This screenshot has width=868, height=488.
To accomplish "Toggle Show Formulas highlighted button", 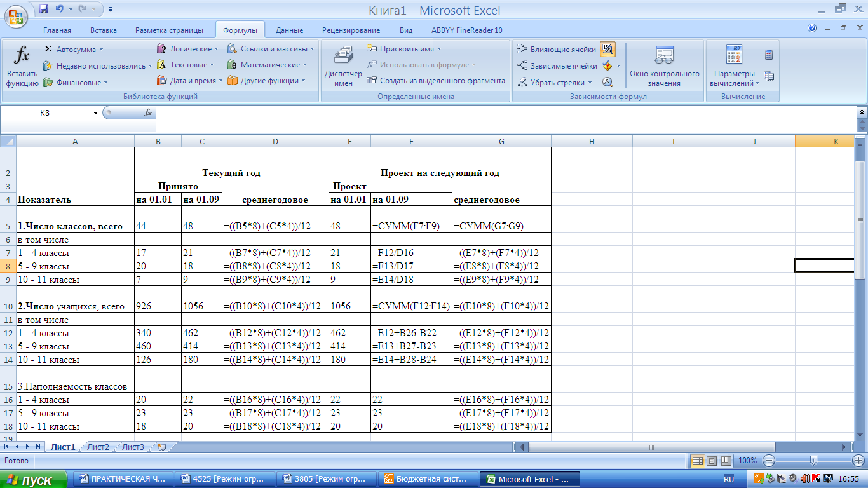I will pyautogui.click(x=607, y=49).
